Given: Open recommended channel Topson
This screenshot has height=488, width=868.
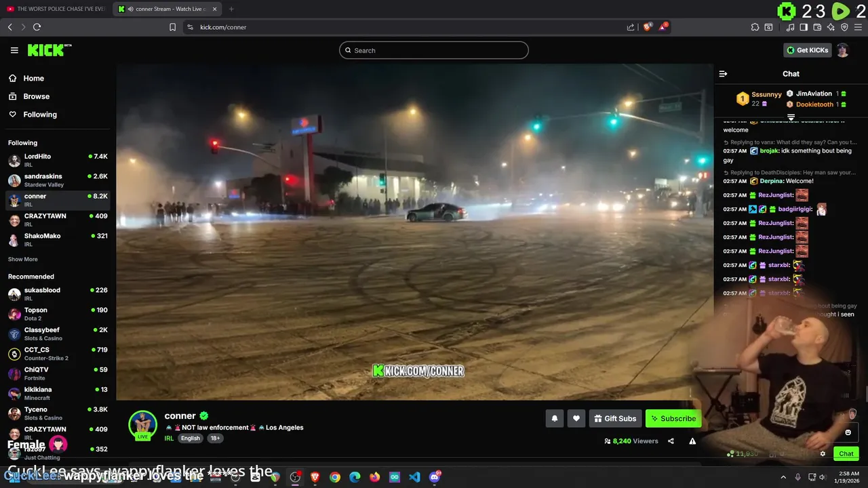Looking at the screenshot, I should click(x=58, y=314).
